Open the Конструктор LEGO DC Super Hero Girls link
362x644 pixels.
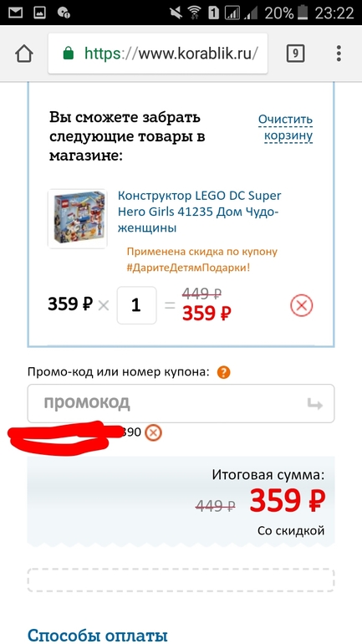[200, 212]
